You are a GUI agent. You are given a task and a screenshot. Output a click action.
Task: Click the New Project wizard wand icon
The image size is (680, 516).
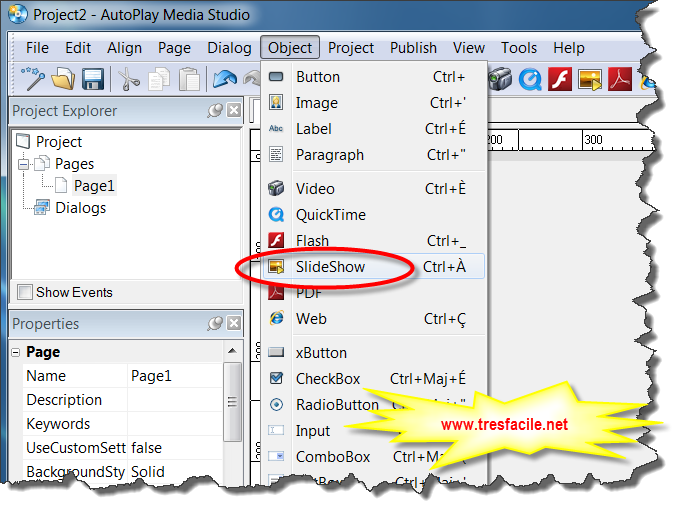pyautogui.click(x=33, y=78)
